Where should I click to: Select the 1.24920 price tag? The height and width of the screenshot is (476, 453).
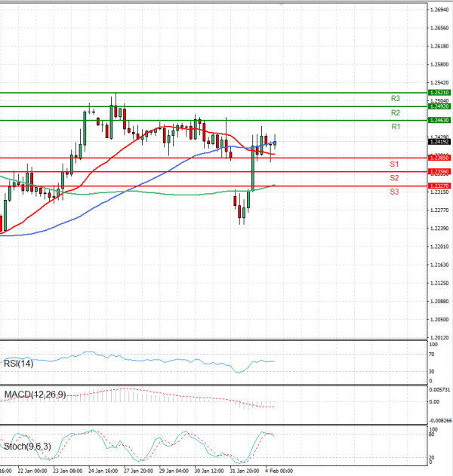tap(439, 106)
